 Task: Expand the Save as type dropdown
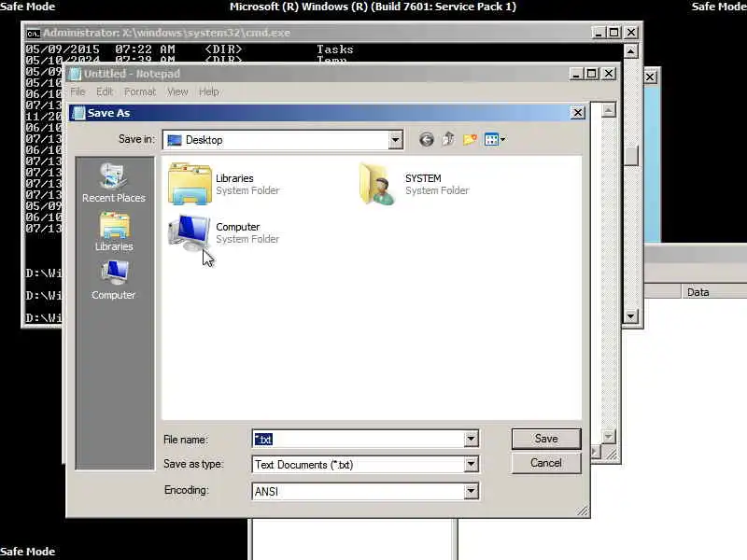point(471,464)
